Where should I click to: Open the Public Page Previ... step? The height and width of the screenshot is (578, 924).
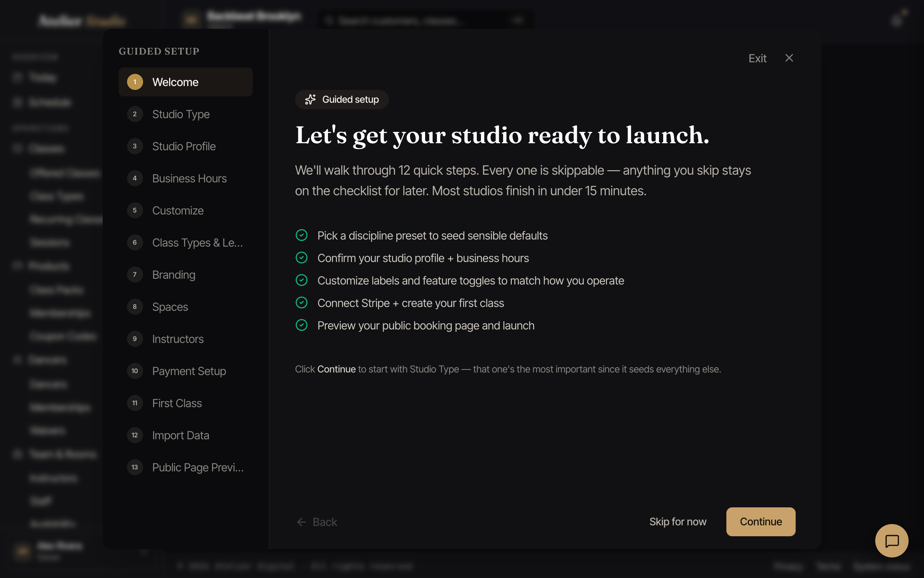(x=185, y=467)
